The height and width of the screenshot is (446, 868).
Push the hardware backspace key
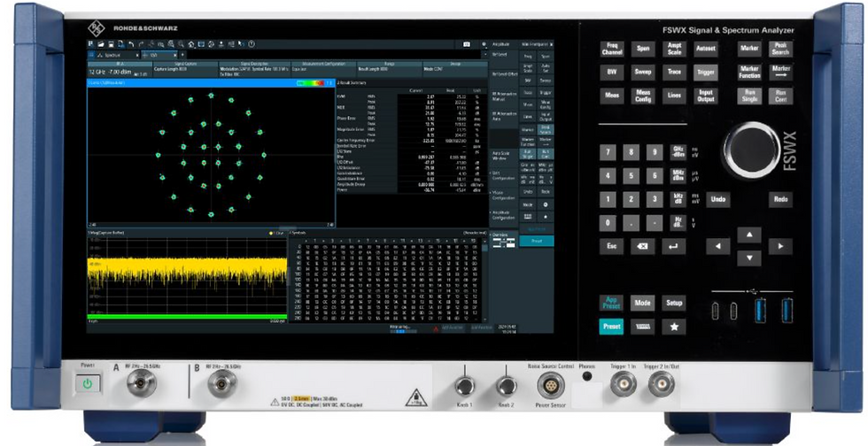643,246
